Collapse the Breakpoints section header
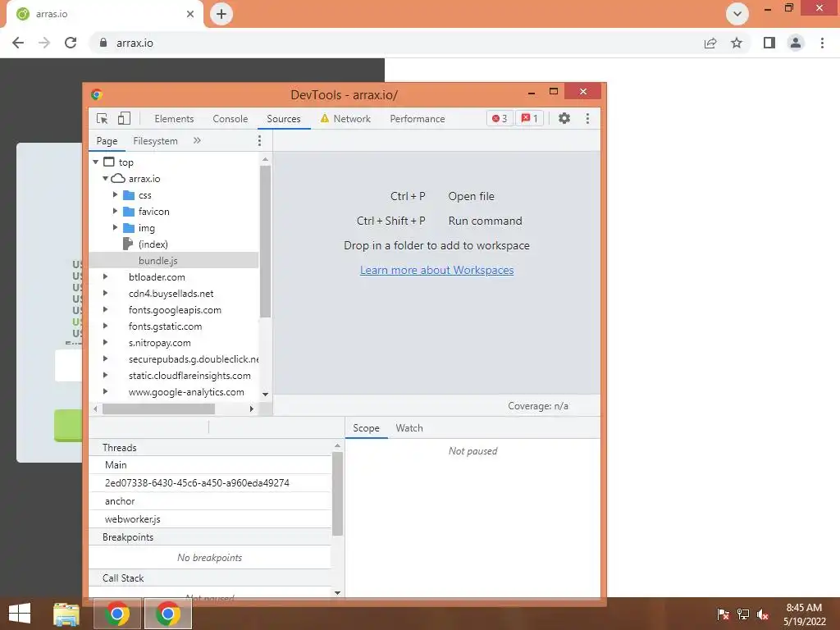This screenshot has height=630, width=840. coord(210,537)
